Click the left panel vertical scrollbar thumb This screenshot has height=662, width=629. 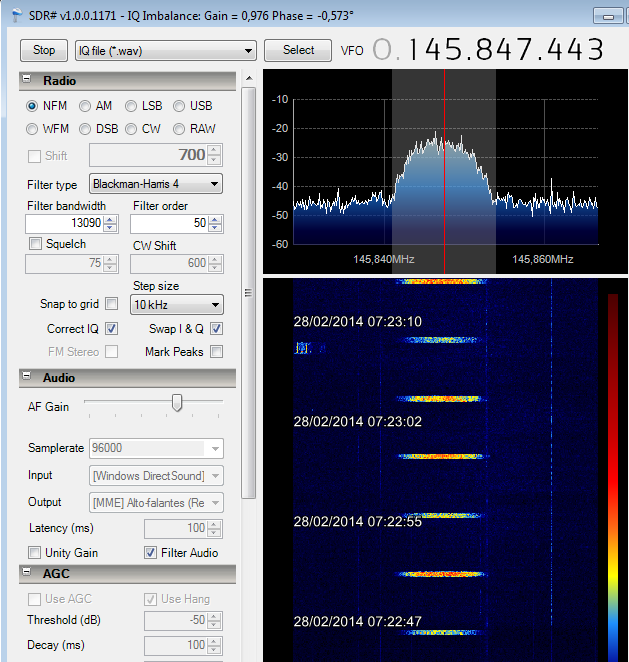(x=249, y=293)
